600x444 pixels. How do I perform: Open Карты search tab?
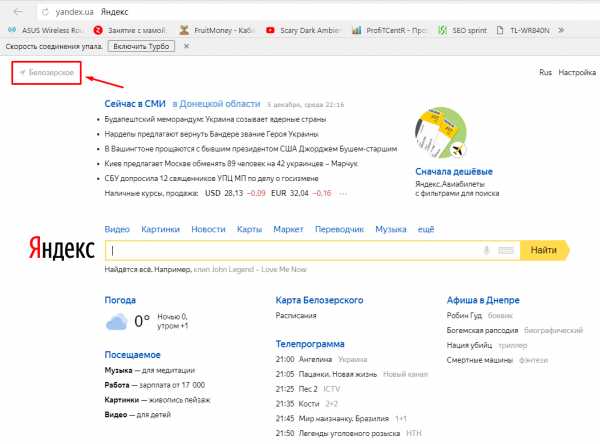[x=249, y=229]
